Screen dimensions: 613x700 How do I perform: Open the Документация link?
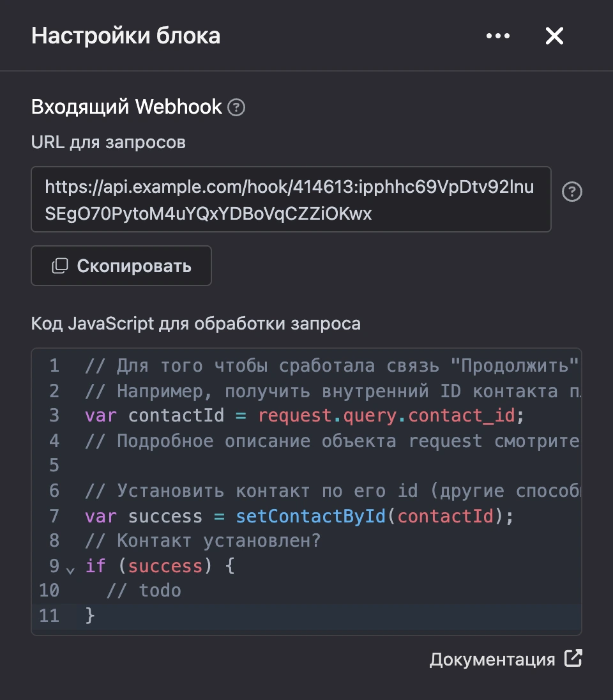tap(492, 659)
